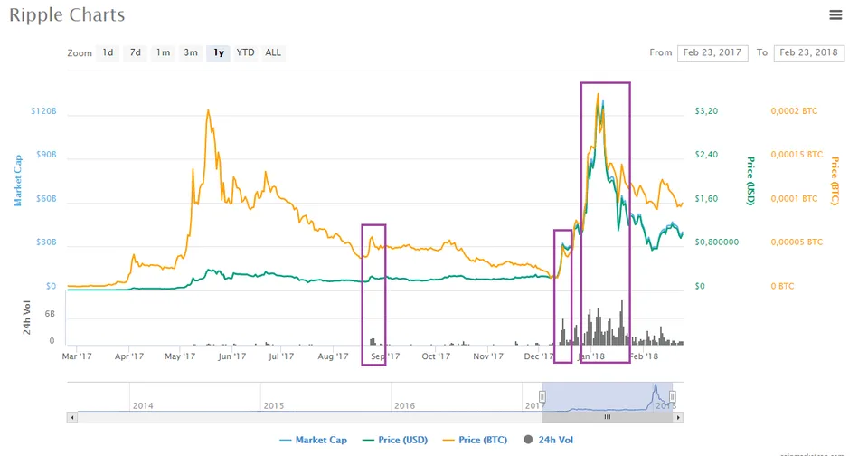Edit the To date field
Image resolution: width=868 pixels, height=456 pixels.
tap(808, 52)
